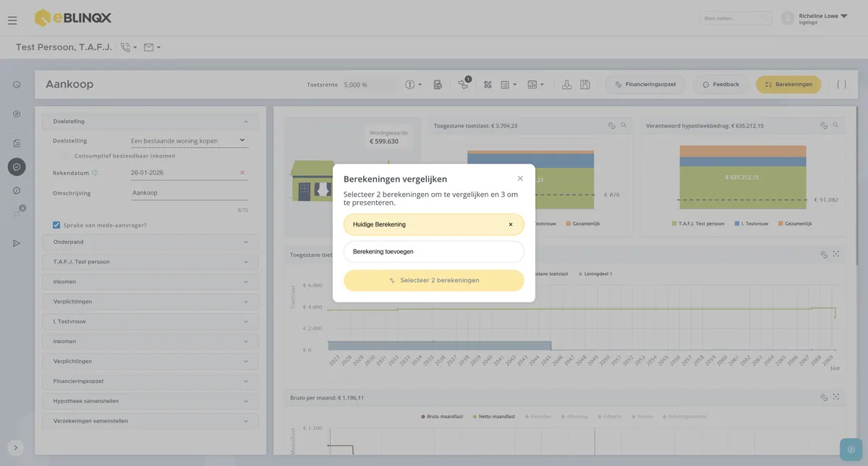Expand the I. Testvrouw section
The image size is (868, 466).
(150, 321)
